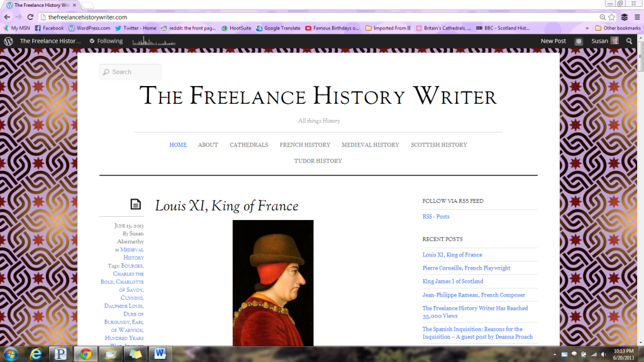Click the Chrome taskbar icon
This screenshot has width=644, height=362.
tap(86, 354)
